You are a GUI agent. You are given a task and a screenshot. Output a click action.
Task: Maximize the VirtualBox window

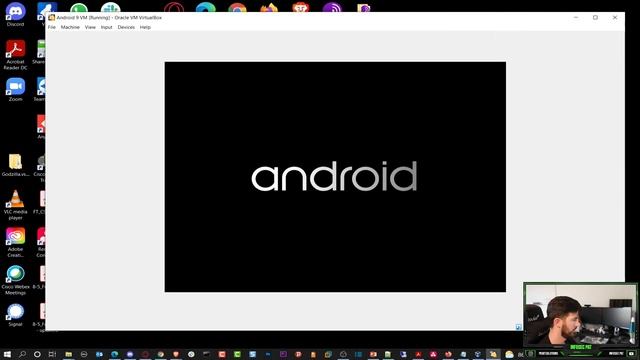[596, 18]
